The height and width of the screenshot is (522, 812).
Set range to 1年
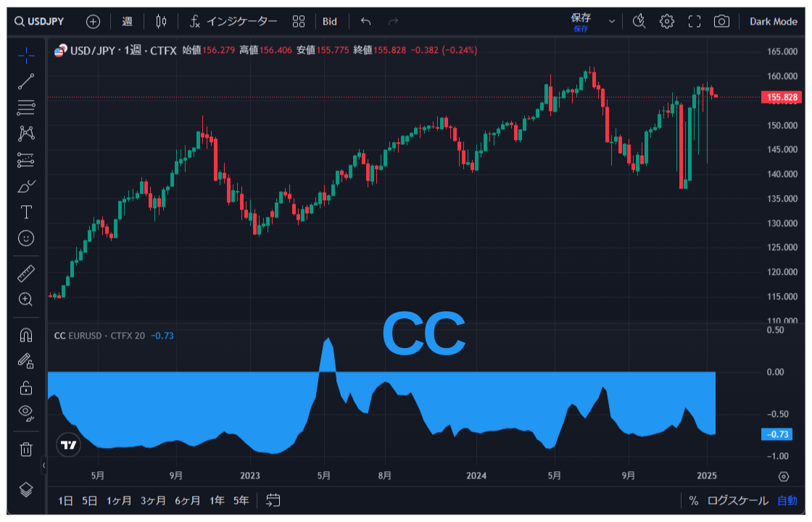point(217,501)
